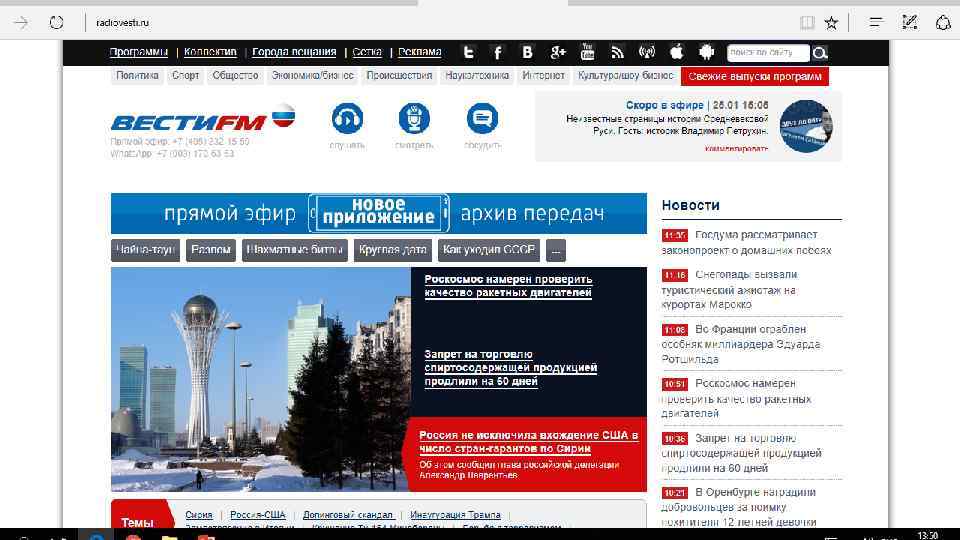Open the upcoming broadcast round thumbnail
The image size is (960, 540).
(x=806, y=126)
